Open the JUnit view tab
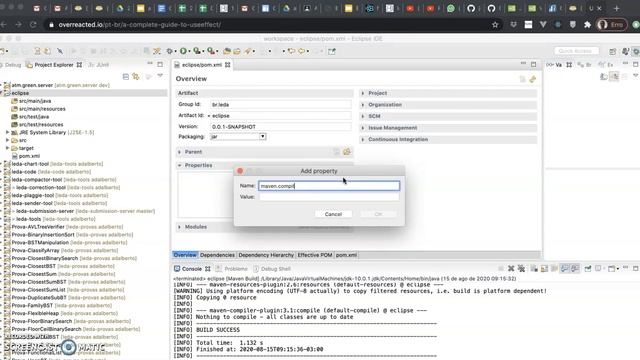The image size is (640, 360). (99, 64)
